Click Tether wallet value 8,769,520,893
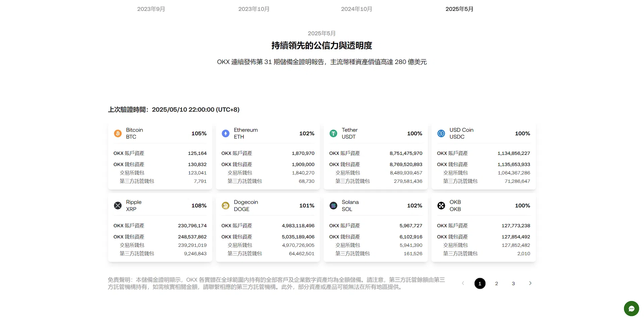This screenshot has width=644, height=320. click(406, 164)
